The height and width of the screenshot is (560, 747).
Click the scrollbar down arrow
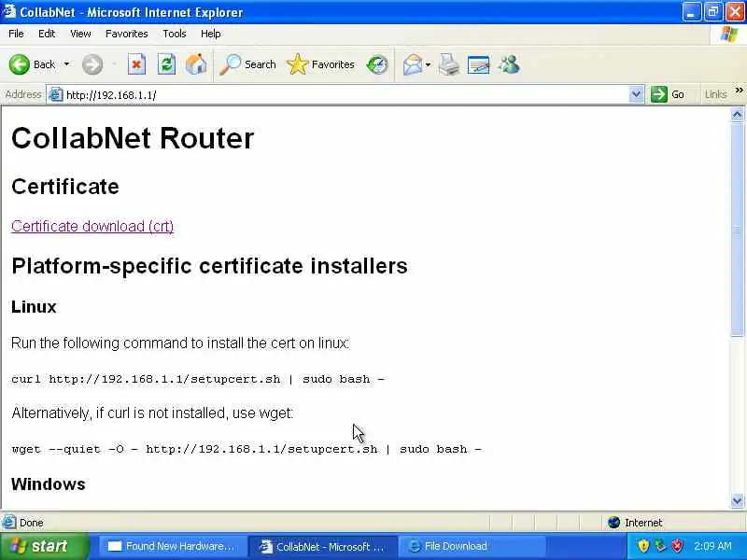click(737, 500)
